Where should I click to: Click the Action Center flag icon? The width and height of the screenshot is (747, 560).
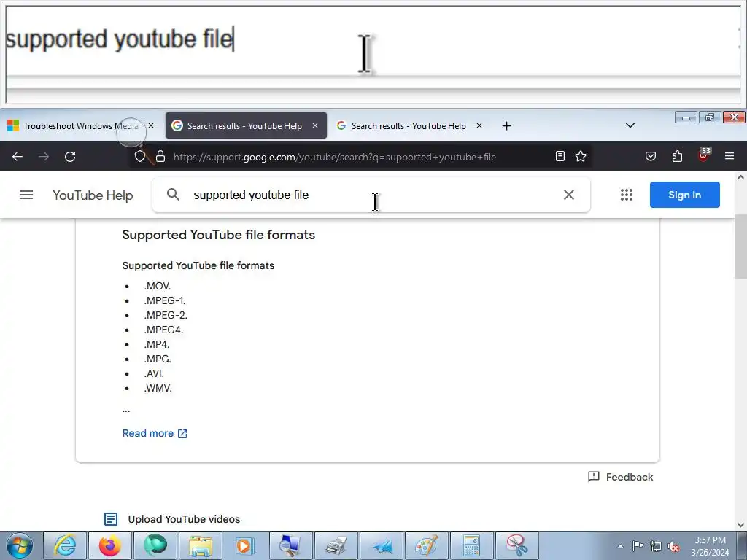[x=638, y=546]
